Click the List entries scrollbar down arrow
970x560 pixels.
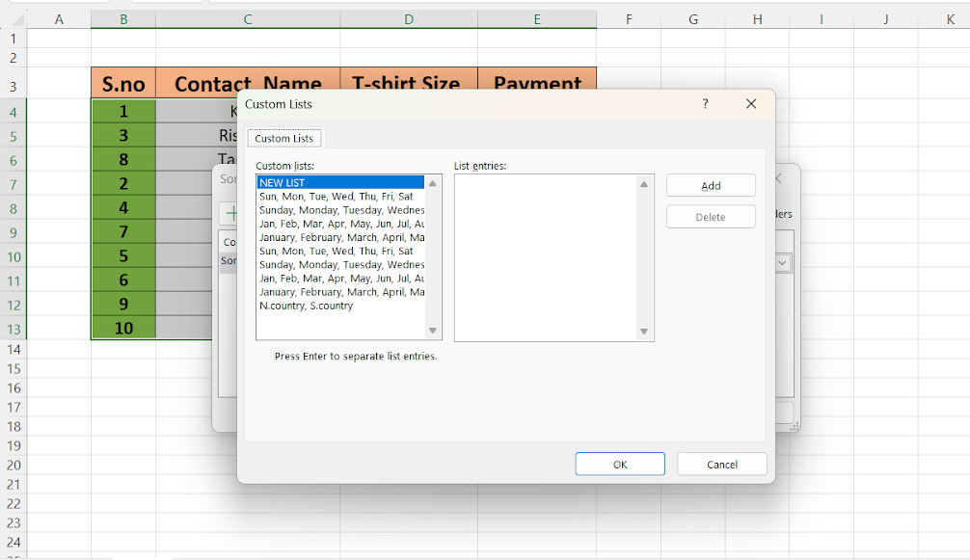643,332
